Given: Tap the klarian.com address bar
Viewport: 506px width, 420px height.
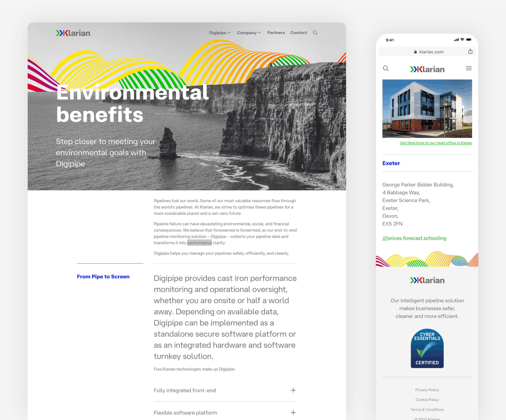Looking at the screenshot, I should (x=427, y=52).
